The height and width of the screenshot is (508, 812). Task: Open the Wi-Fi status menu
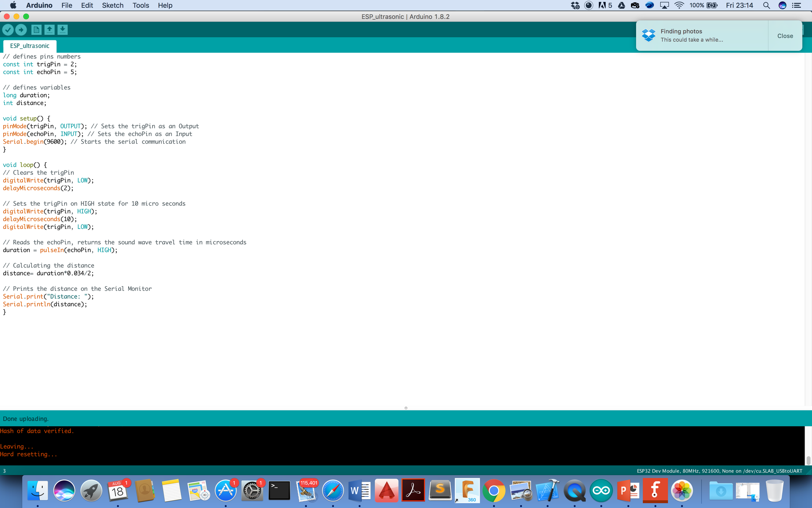pyautogui.click(x=679, y=5)
